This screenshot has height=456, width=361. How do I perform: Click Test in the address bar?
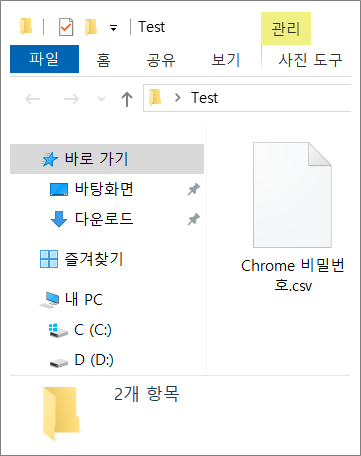click(x=204, y=98)
